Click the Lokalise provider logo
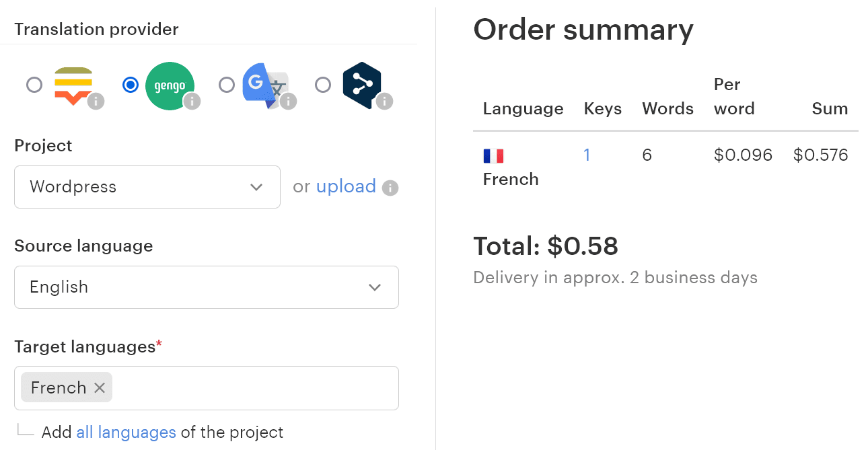This screenshot has width=868, height=450. click(73, 85)
